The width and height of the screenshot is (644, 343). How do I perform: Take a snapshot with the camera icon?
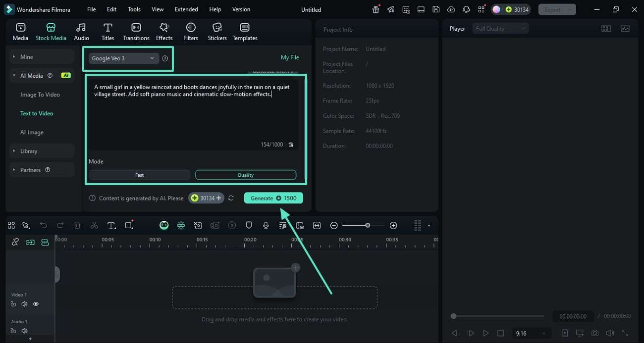tap(595, 333)
